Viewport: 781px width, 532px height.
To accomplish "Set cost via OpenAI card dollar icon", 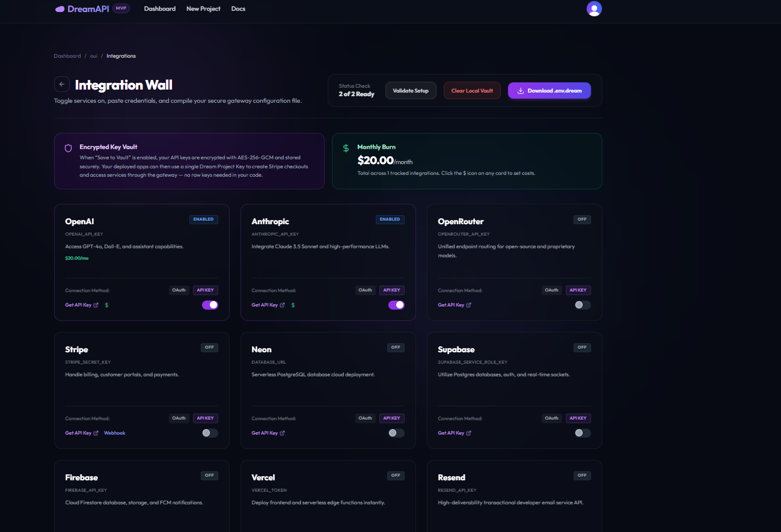I will (x=106, y=305).
